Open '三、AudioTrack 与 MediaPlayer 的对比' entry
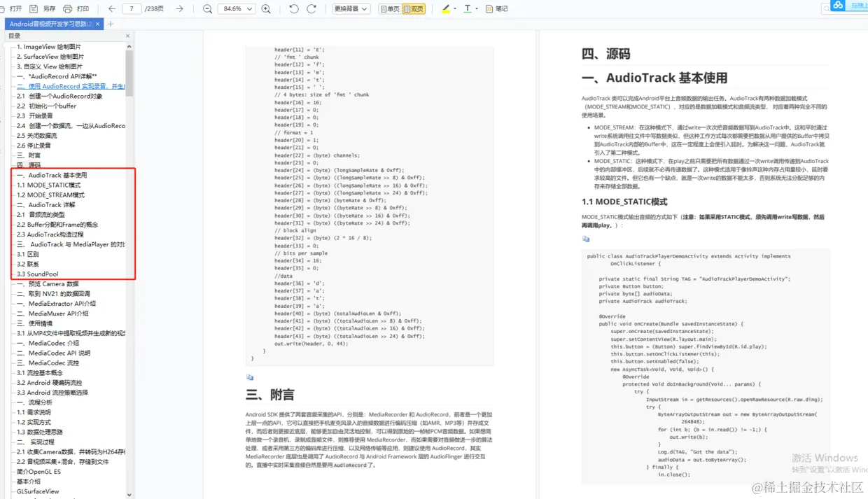 [71, 244]
